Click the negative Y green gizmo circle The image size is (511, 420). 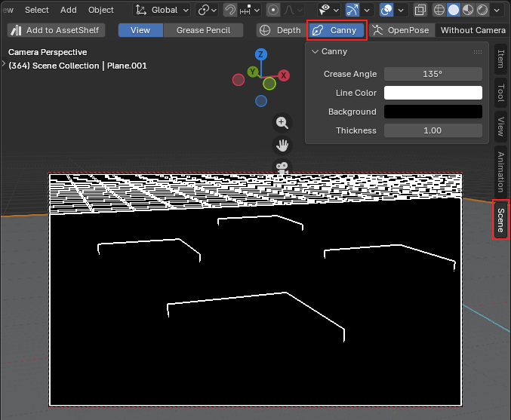[x=269, y=84]
